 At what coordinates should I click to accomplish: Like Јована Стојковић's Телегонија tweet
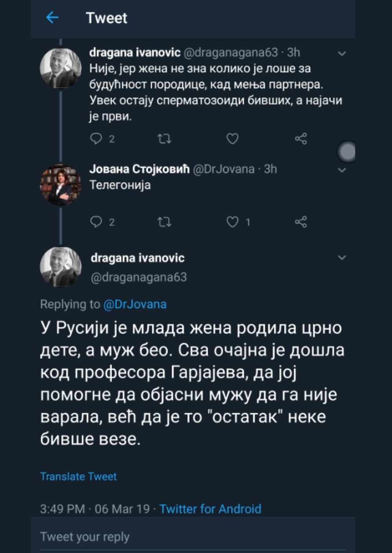(232, 222)
